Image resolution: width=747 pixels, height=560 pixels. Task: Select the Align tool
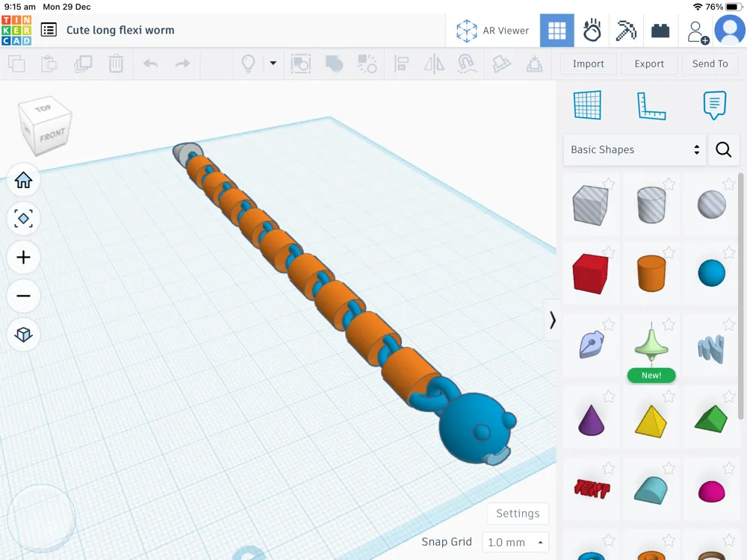pos(403,63)
